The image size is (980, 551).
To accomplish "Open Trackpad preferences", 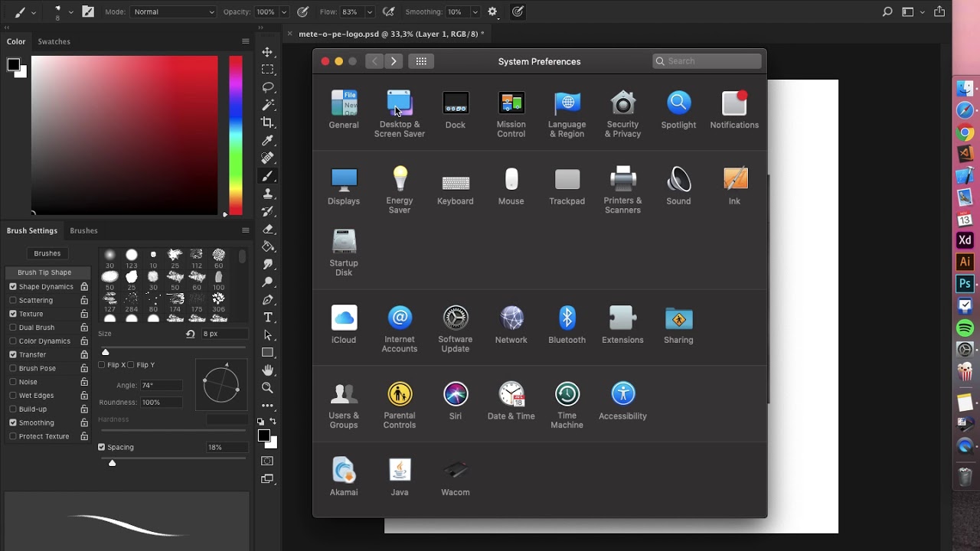I will (567, 186).
